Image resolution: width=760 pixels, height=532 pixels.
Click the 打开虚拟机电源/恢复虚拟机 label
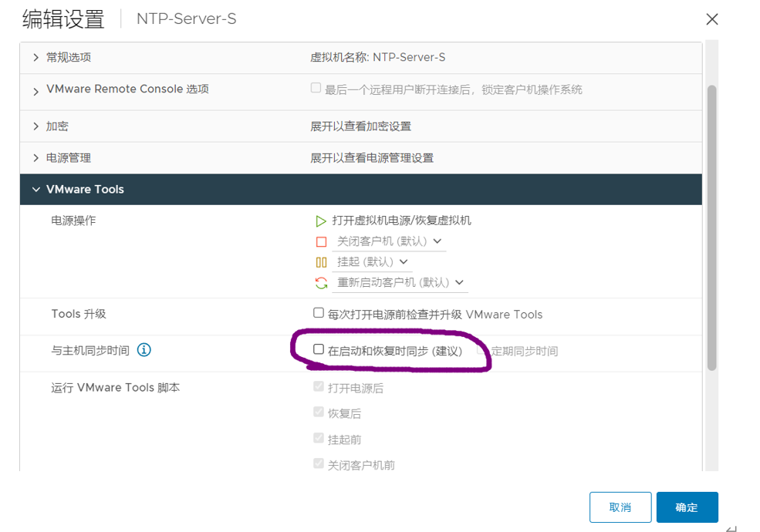point(401,221)
